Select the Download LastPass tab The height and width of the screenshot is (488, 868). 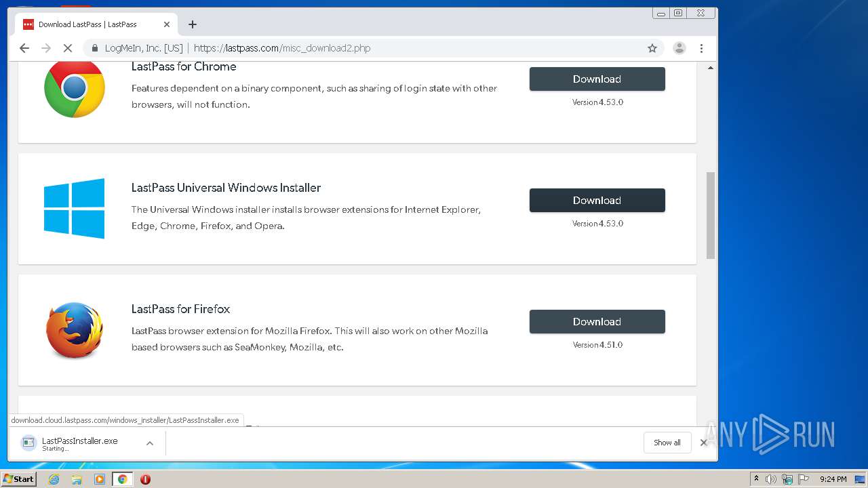point(96,24)
